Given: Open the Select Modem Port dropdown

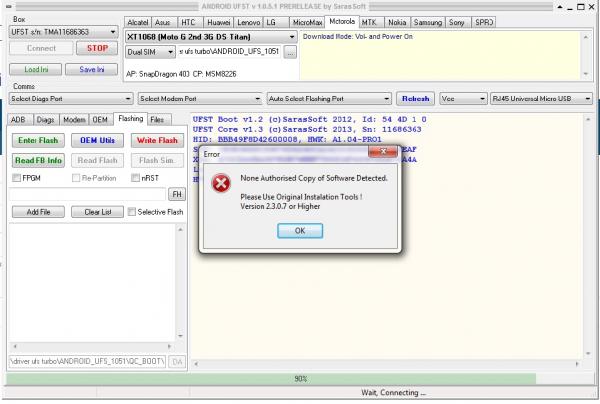Looking at the screenshot, I should pos(200,99).
